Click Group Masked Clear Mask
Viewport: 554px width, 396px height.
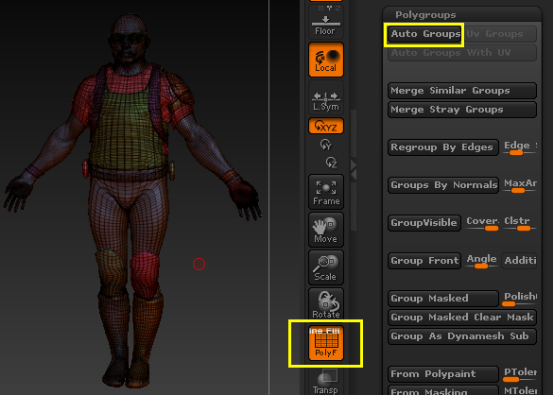click(x=462, y=317)
